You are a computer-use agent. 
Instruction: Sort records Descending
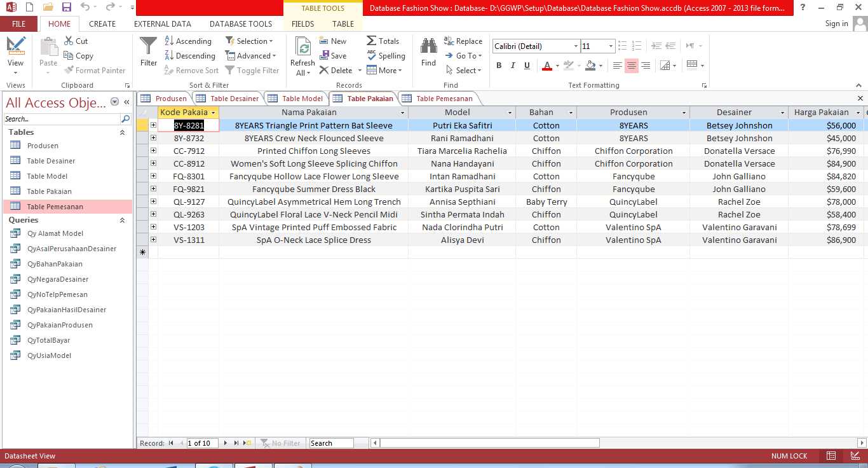pyautogui.click(x=190, y=56)
